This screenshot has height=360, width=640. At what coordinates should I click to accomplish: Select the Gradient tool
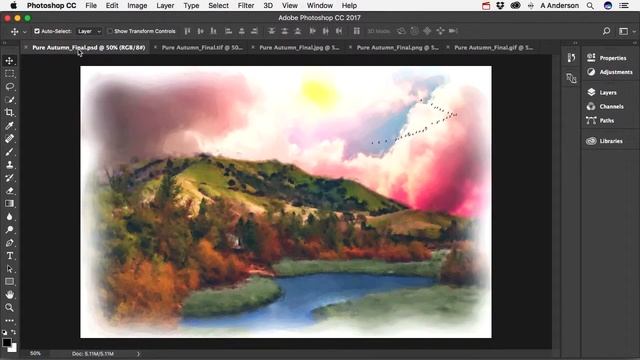point(9,203)
